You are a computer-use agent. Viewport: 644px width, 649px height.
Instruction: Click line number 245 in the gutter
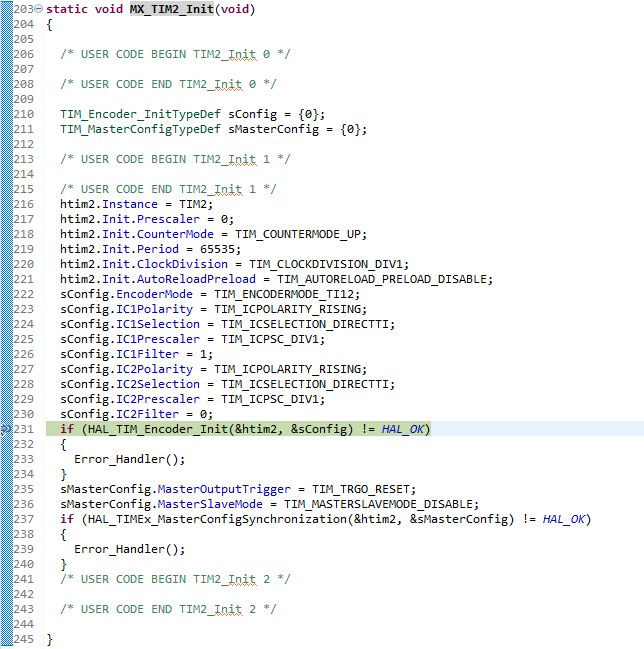(x=24, y=639)
